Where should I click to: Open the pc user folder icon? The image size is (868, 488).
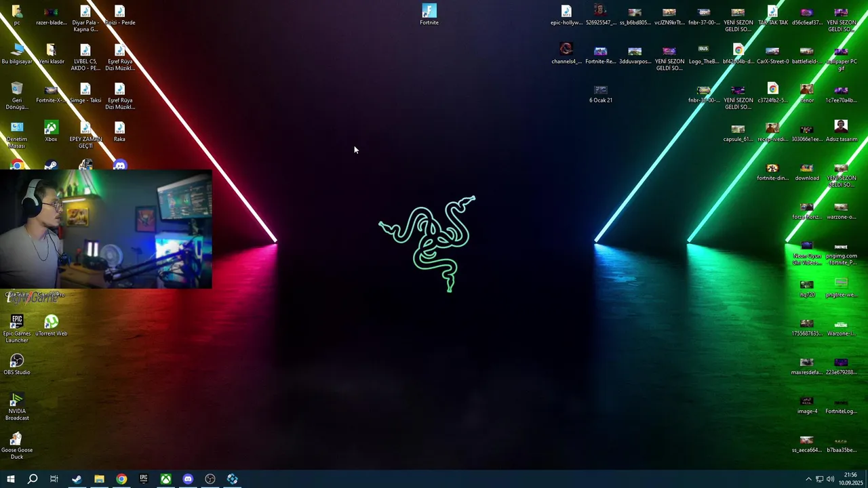[17, 15]
